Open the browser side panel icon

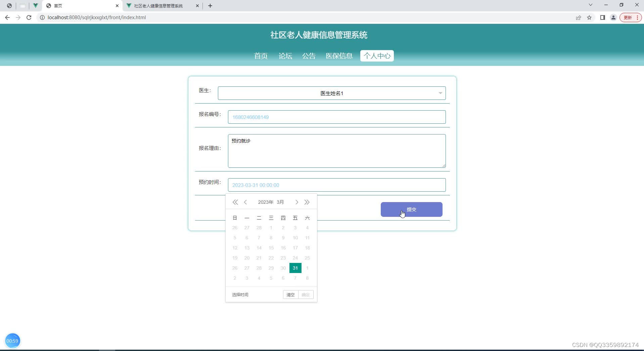point(603,17)
